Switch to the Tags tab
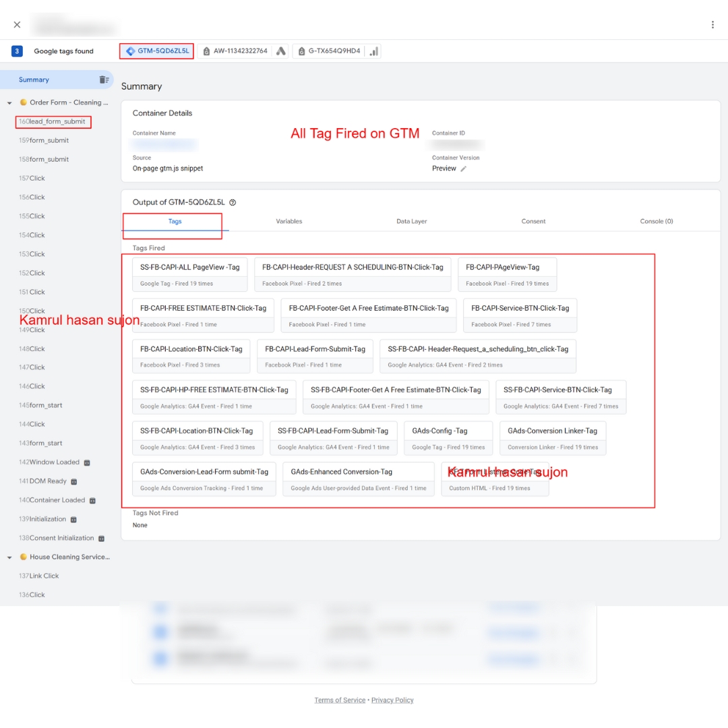The width and height of the screenshot is (728, 728). click(x=175, y=222)
